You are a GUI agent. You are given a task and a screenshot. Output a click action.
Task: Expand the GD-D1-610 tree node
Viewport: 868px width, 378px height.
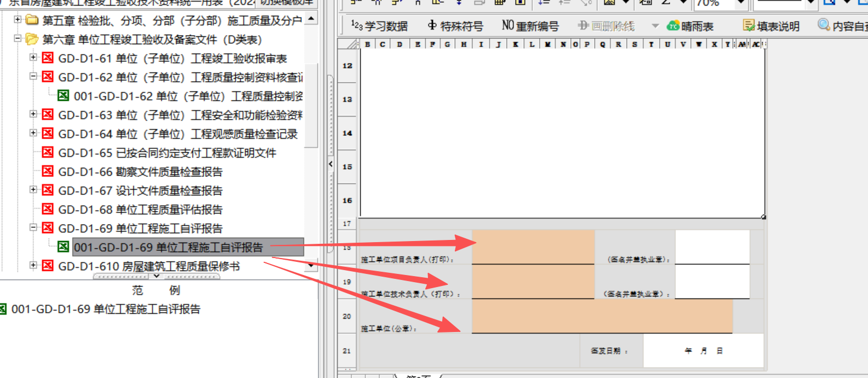pos(33,266)
